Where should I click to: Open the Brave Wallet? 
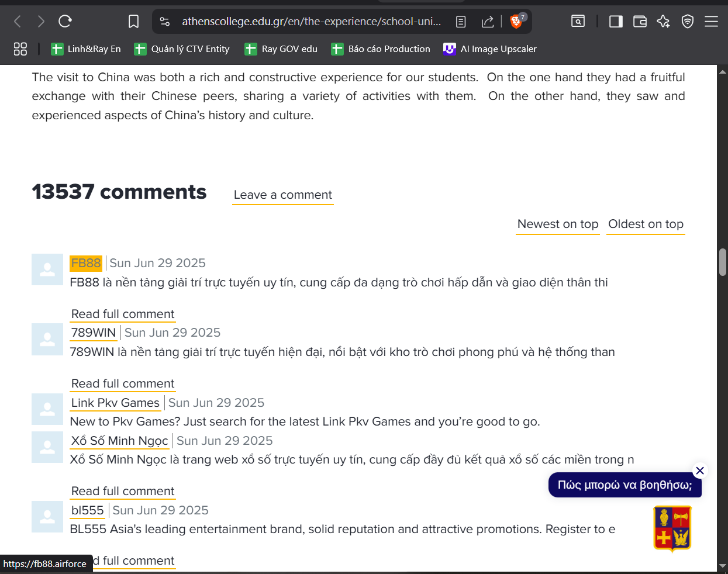640,22
